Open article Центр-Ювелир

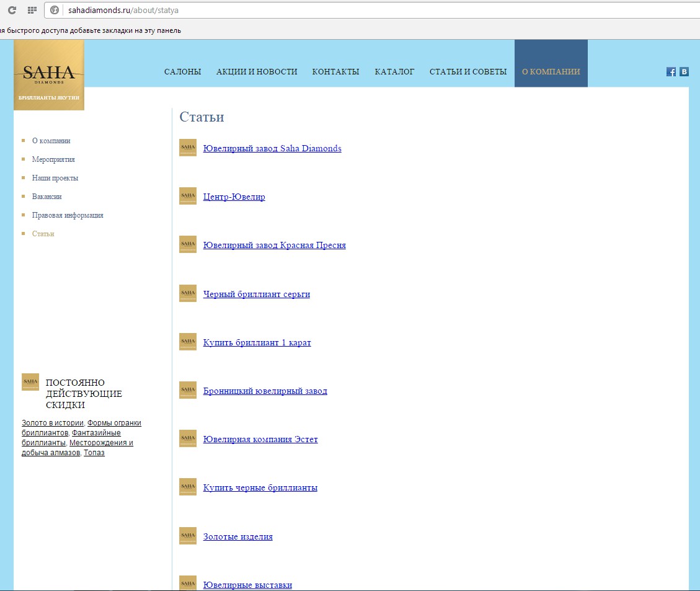pyautogui.click(x=234, y=197)
